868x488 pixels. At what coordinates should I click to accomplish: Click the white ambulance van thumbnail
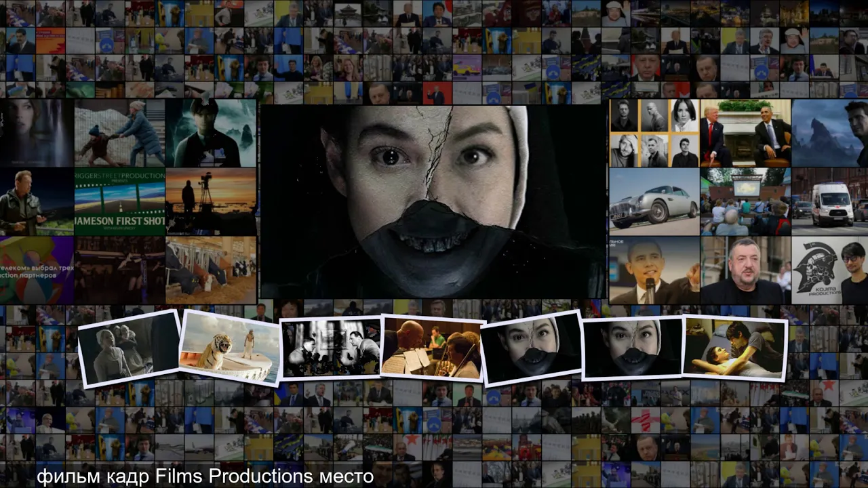pyautogui.click(x=829, y=202)
